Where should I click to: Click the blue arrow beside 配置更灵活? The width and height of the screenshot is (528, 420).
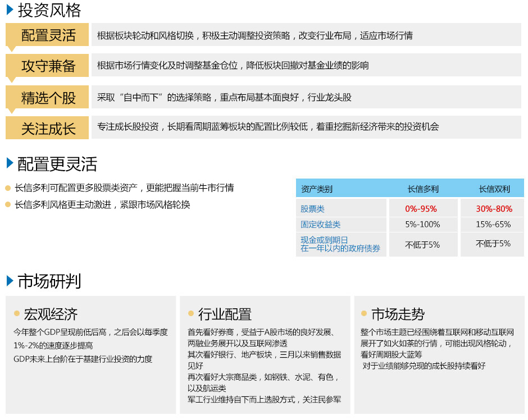(10, 163)
